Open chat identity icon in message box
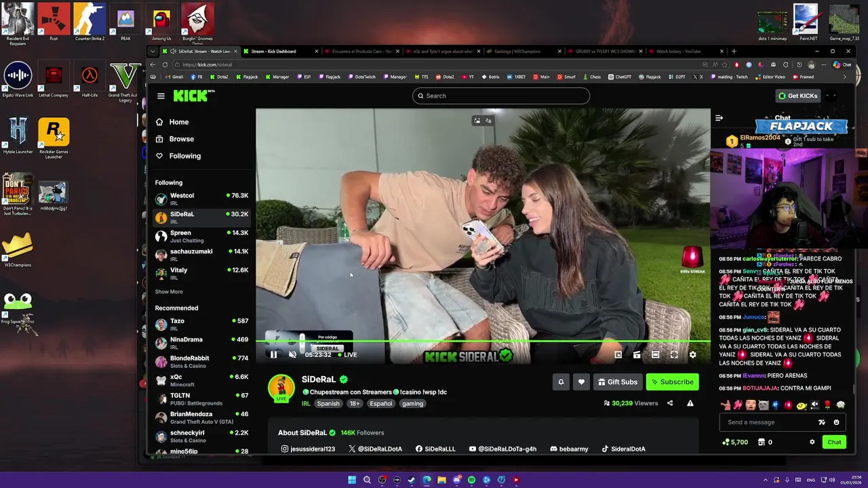Viewport: 868px width, 488px height. (x=822, y=422)
